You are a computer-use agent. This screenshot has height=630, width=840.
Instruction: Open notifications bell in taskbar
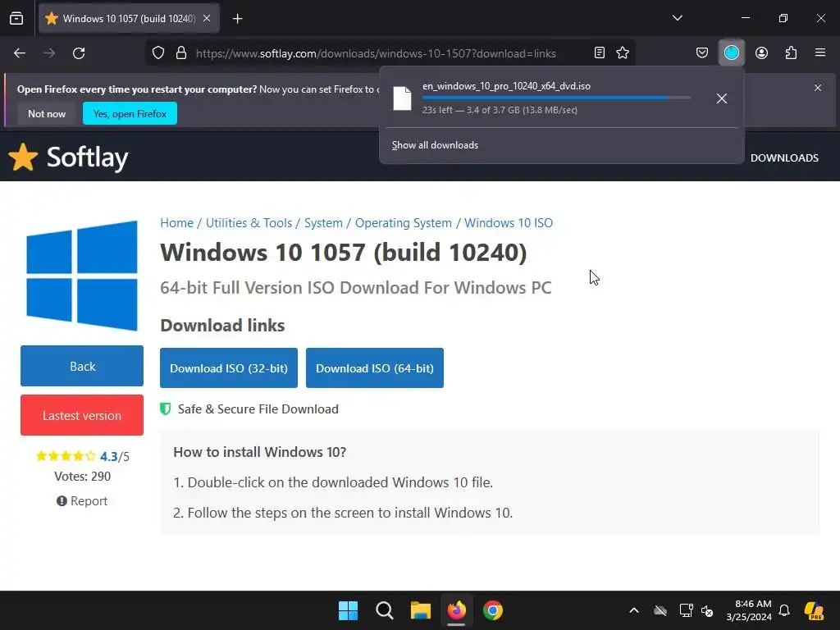(784, 610)
